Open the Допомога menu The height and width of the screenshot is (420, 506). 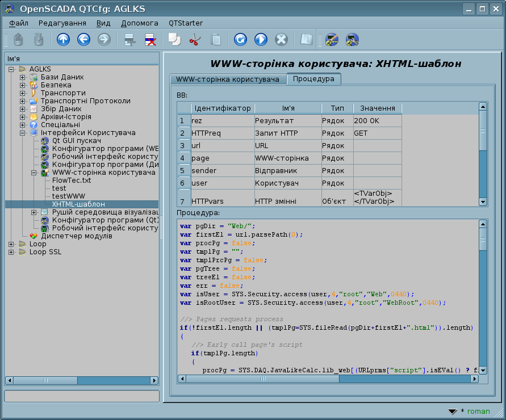pos(139,23)
